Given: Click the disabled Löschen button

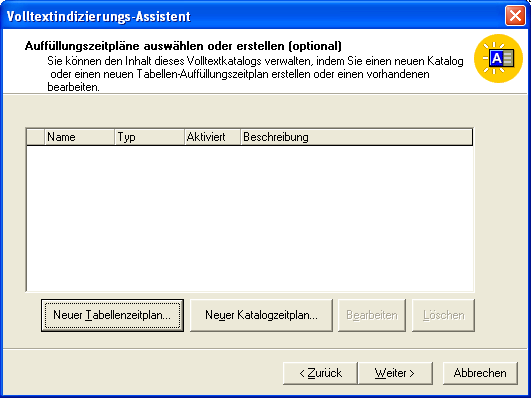Looking at the screenshot, I should point(443,315).
